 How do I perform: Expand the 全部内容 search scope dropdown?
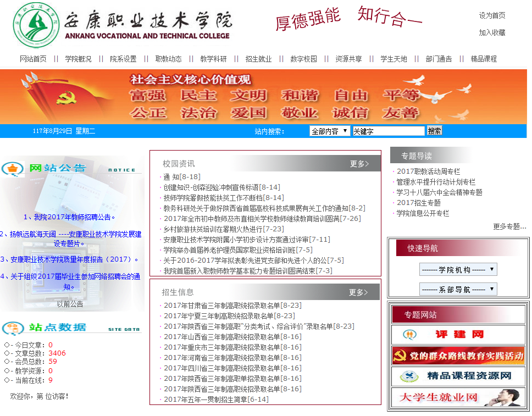point(330,131)
